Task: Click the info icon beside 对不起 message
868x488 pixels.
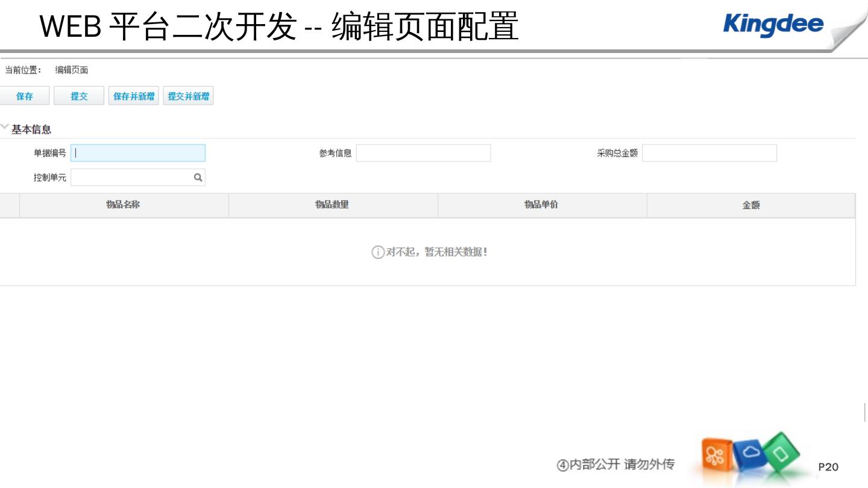Action: pos(377,252)
